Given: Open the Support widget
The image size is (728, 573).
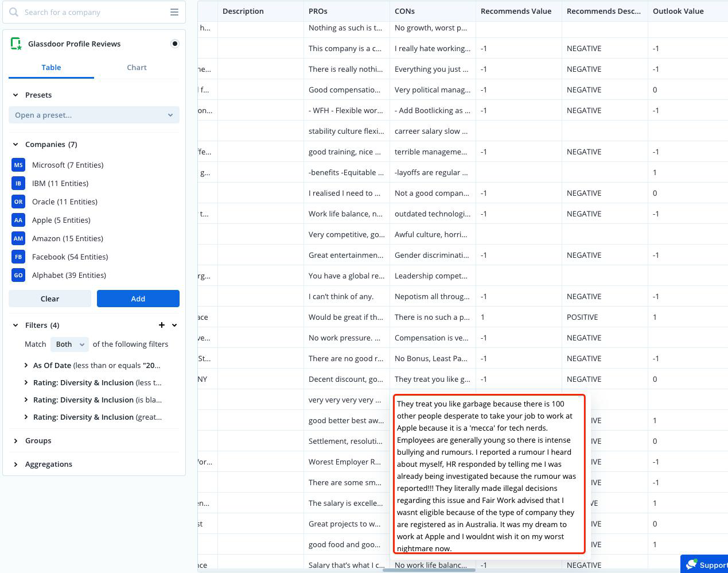Looking at the screenshot, I should pyautogui.click(x=704, y=564).
